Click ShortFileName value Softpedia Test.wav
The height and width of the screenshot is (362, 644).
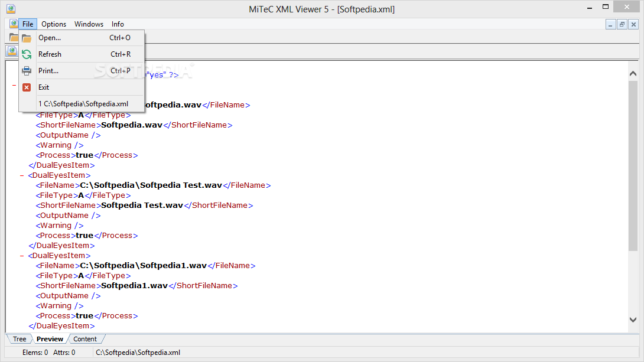142,206
